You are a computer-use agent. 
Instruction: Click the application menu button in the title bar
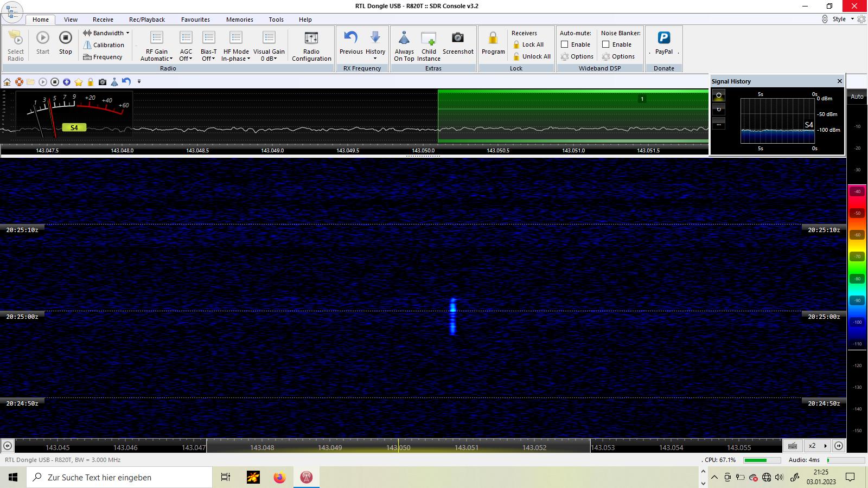click(12, 11)
